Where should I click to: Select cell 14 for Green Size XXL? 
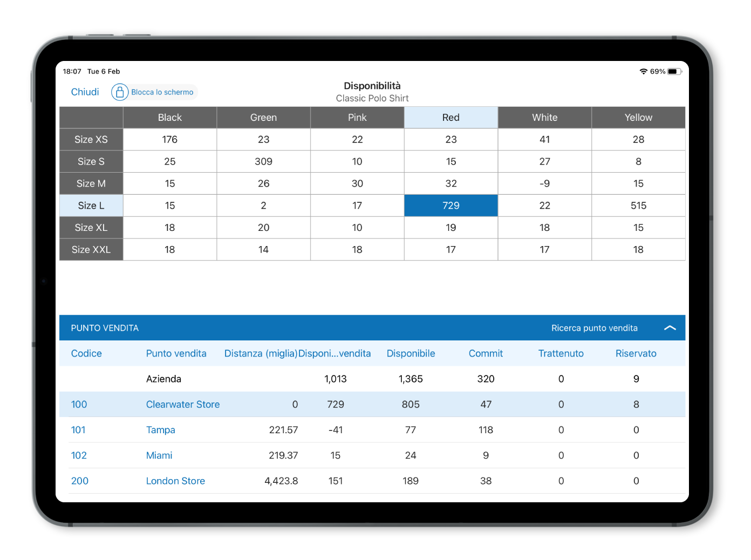click(x=263, y=250)
